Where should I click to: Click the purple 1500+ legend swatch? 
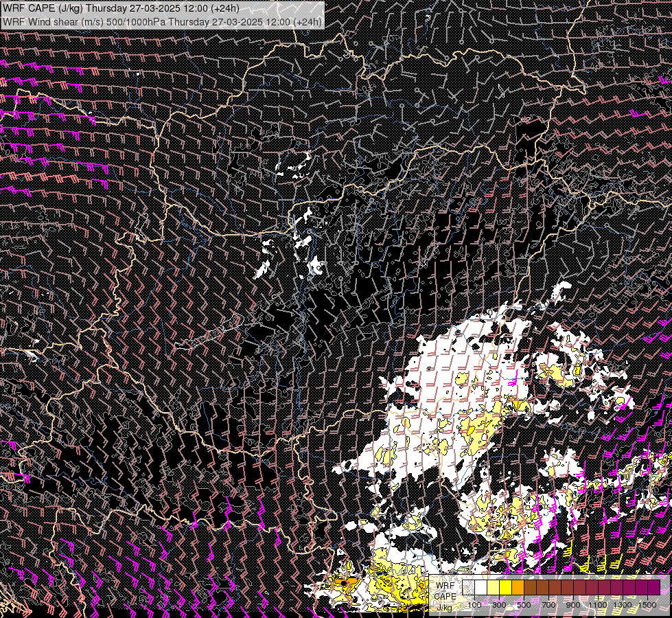(654, 587)
